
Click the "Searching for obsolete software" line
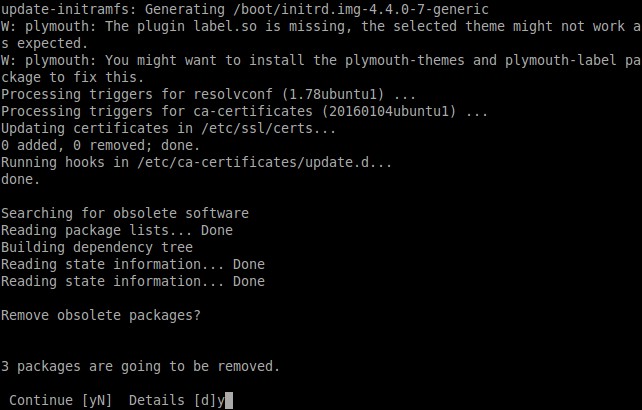(125, 213)
